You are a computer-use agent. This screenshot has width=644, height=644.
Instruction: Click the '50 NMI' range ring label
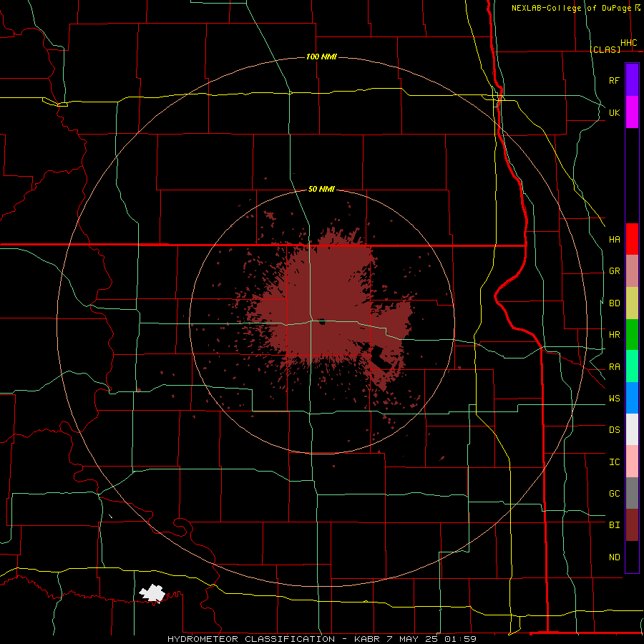point(321,189)
